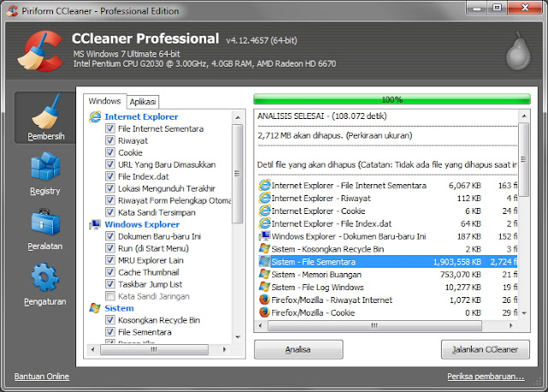Select Sistem - File Sementara result row
Screen dimensions: 548x392
point(387,262)
